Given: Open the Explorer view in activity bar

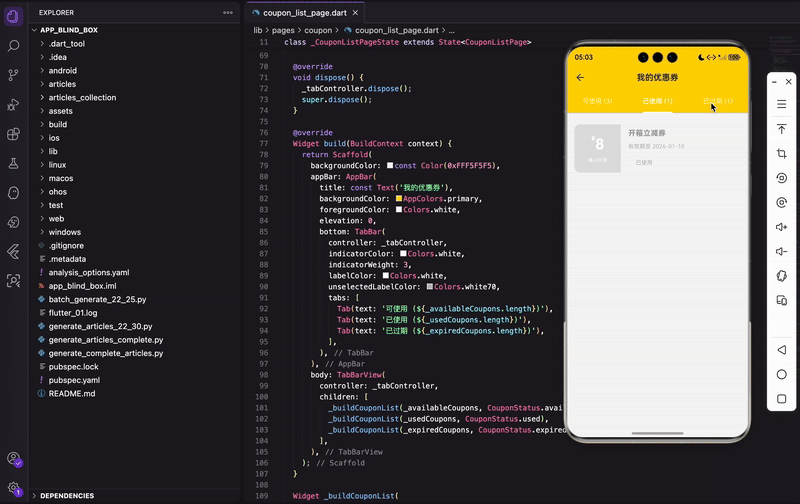Looking at the screenshot, I should click(13, 16).
